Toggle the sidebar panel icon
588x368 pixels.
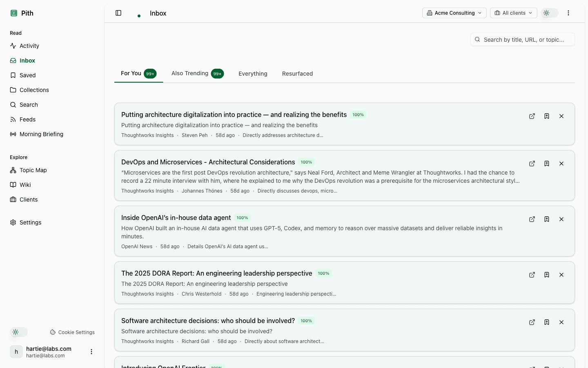[x=118, y=13]
